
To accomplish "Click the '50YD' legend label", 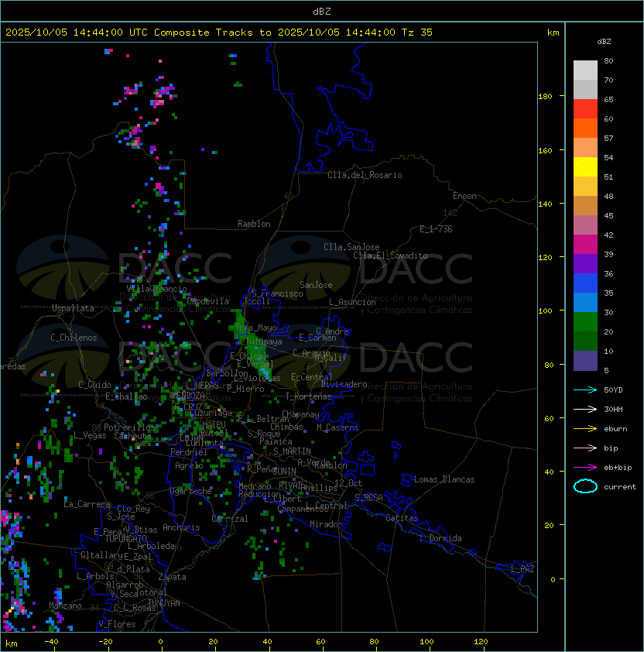I will [613, 389].
